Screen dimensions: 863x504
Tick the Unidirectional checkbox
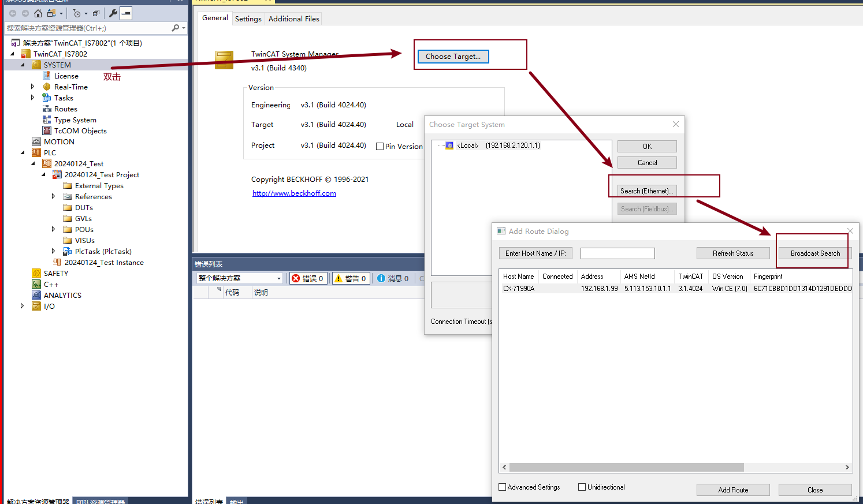click(x=582, y=487)
